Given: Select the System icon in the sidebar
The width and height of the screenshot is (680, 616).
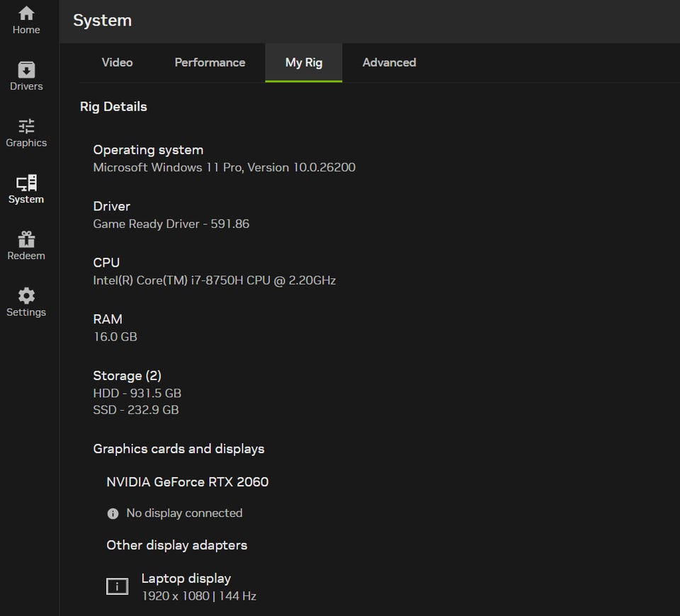Looking at the screenshot, I should tap(26, 189).
